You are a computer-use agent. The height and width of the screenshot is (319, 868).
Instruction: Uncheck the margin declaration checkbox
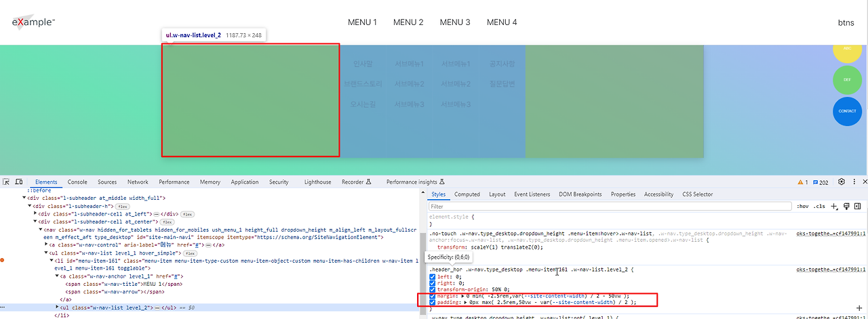click(x=433, y=296)
